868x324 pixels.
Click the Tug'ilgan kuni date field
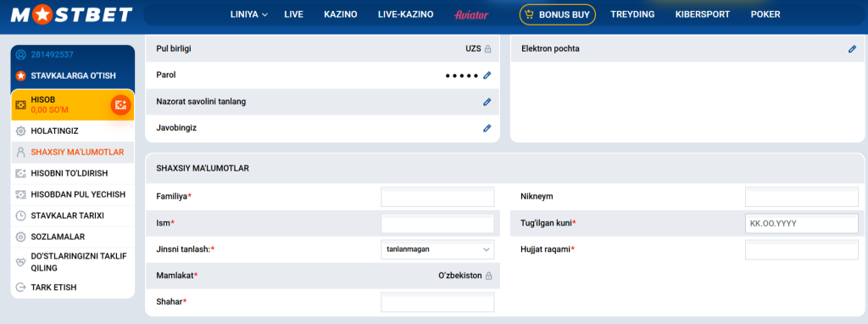click(x=802, y=223)
